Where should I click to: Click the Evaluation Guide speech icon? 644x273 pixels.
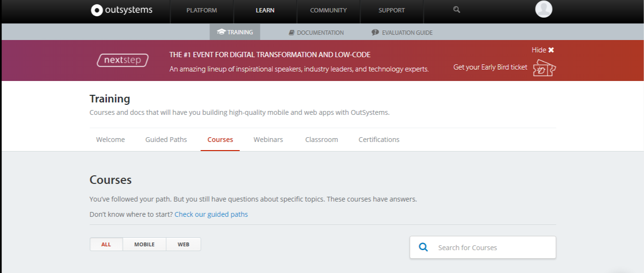coord(375,32)
